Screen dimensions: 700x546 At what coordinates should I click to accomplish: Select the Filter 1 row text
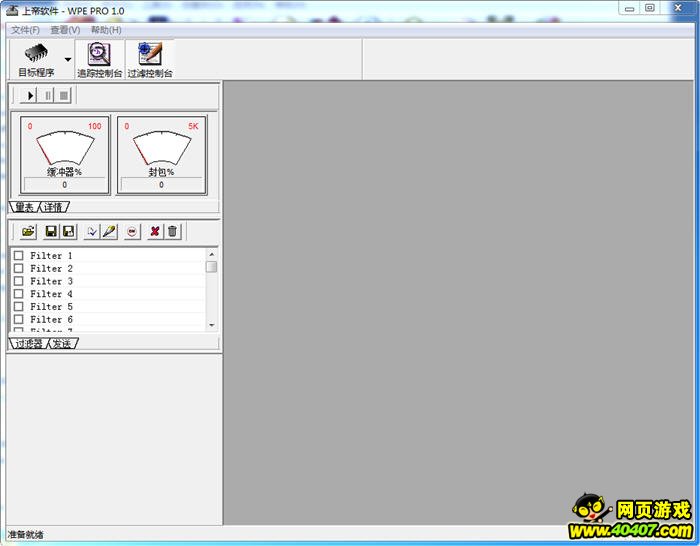pos(51,255)
